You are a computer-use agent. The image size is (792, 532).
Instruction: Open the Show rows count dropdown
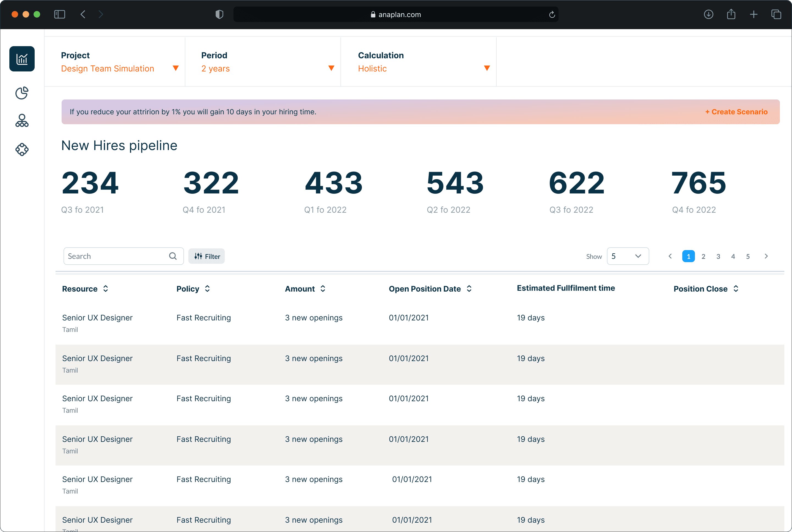(x=628, y=256)
